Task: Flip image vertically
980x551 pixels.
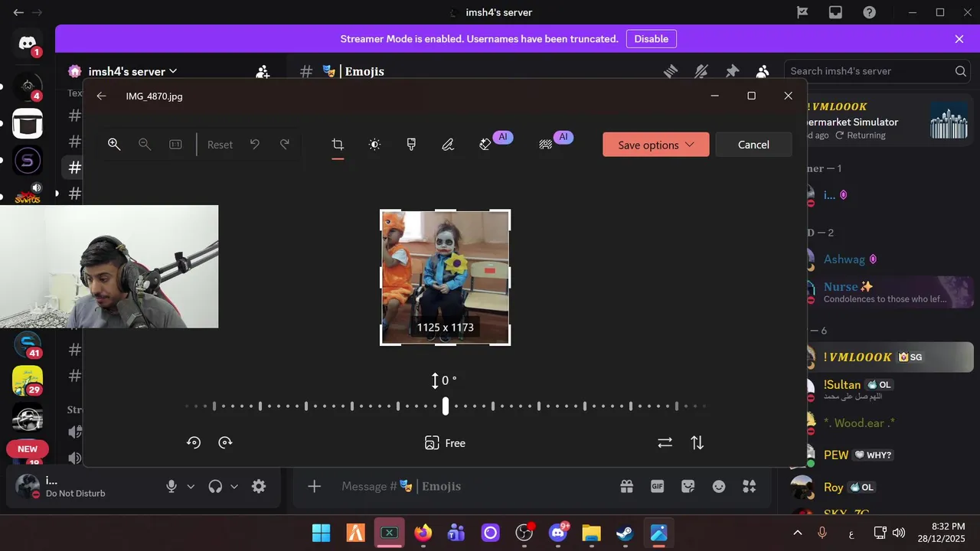Action: [x=697, y=442]
